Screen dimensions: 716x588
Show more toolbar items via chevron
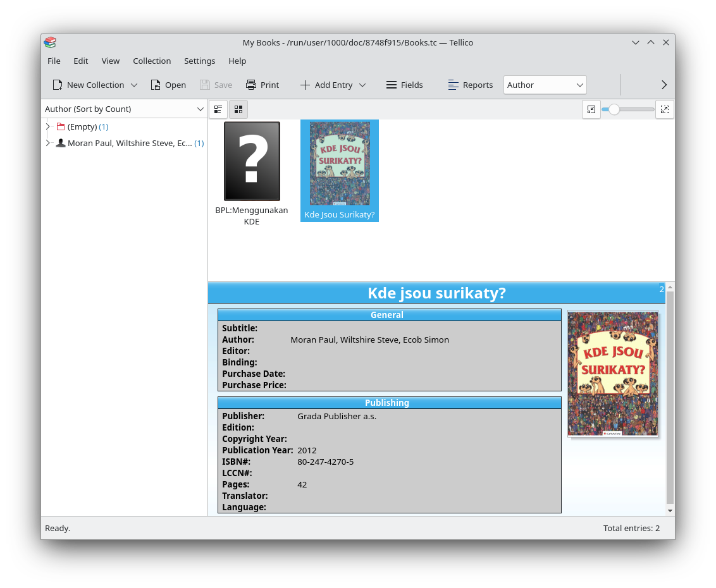[x=664, y=85]
